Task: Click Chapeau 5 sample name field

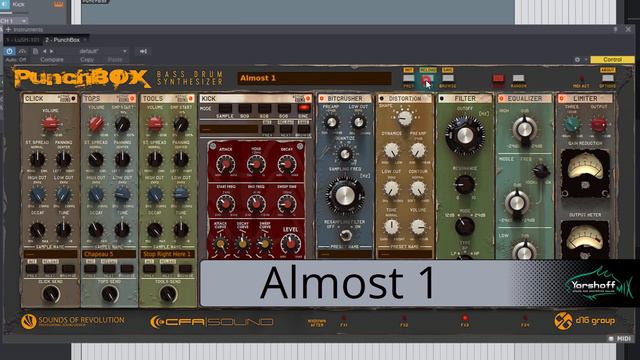Action: [109, 254]
